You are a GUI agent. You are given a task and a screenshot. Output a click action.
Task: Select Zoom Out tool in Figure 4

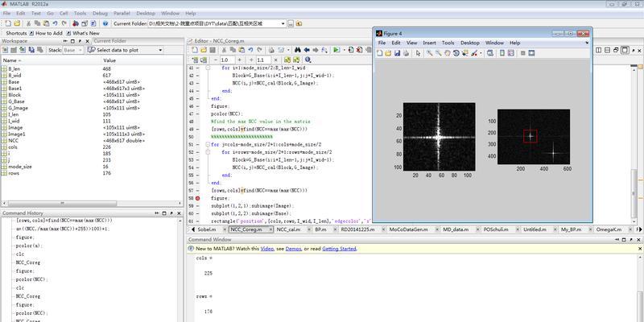point(439,53)
